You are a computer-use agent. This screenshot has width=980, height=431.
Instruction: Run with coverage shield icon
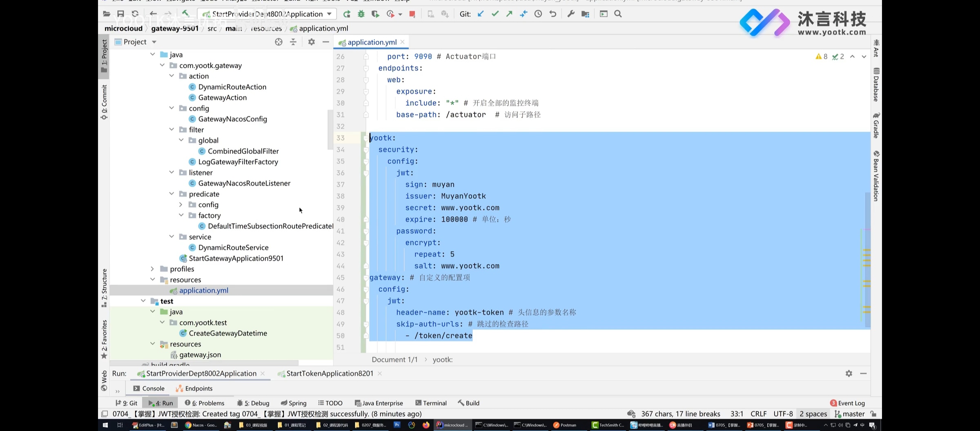pyautogui.click(x=375, y=14)
